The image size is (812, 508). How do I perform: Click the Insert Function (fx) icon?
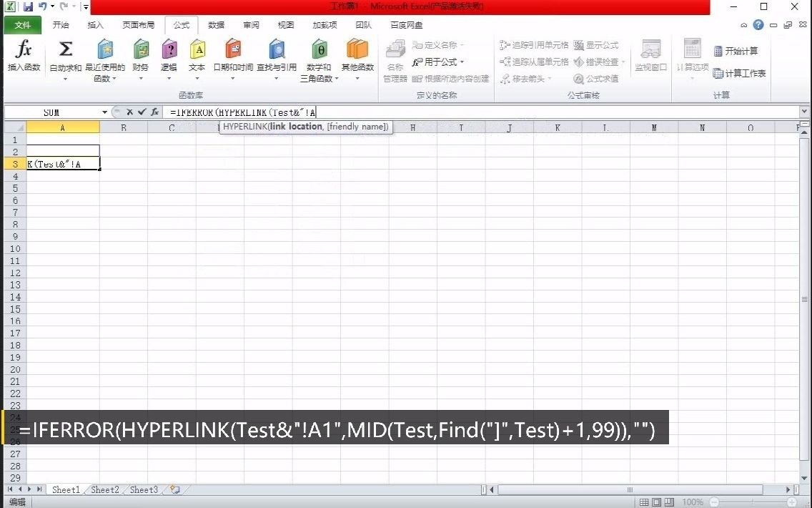24,57
